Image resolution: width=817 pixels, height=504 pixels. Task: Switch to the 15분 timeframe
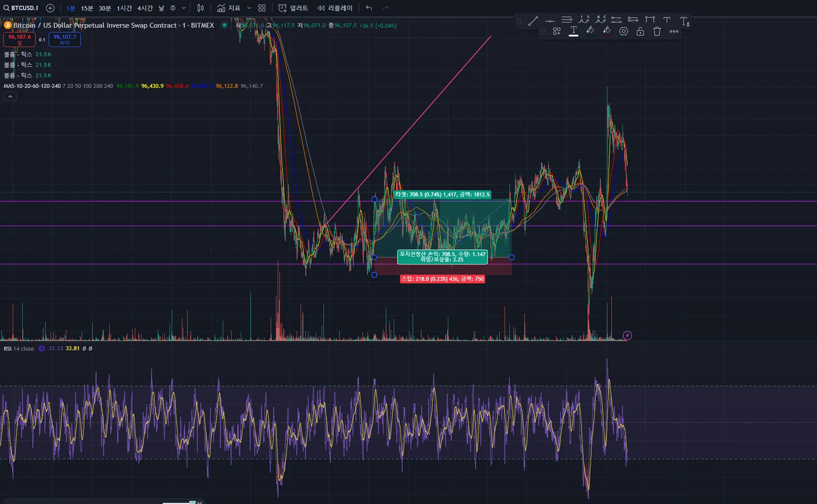click(x=87, y=8)
